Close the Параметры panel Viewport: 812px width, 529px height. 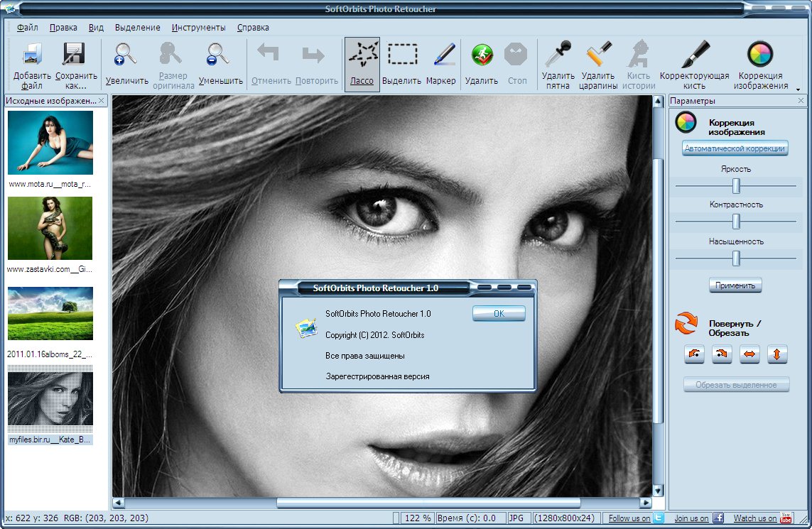(x=801, y=102)
